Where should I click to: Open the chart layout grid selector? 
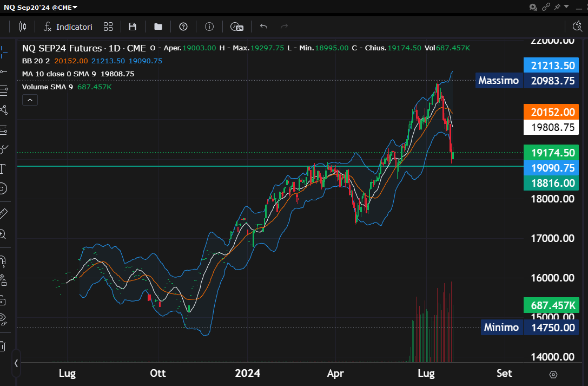tap(108, 27)
